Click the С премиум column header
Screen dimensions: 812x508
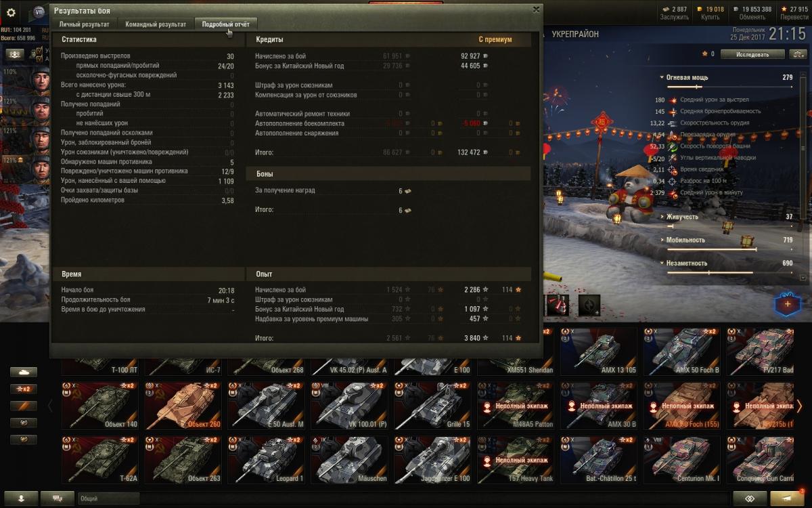click(x=495, y=39)
